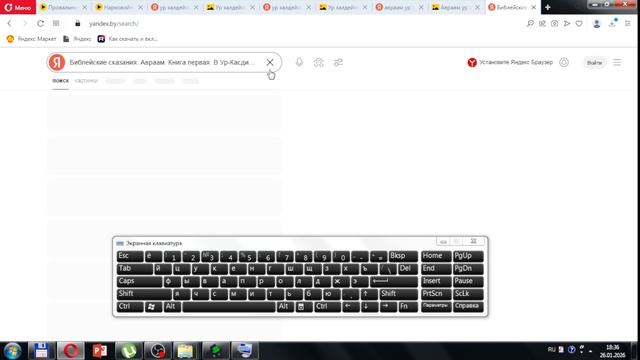Open the magnifier search icon in the Opera toolbar
The width and height of the screenshot is (640, 360).
tap(530, 24)
